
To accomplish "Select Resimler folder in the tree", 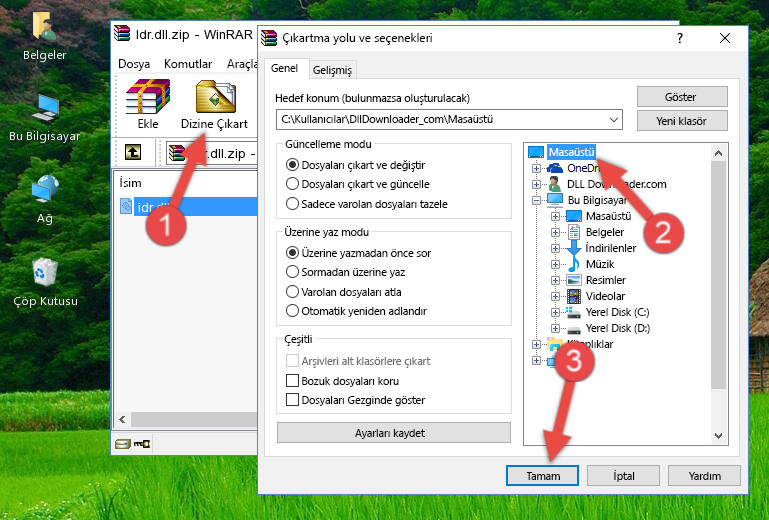I will 606,280.
